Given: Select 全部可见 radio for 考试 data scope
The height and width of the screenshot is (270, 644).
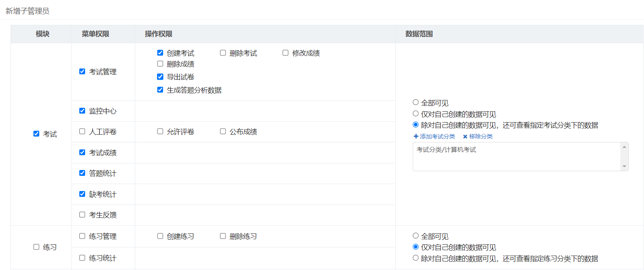Looking at the screenshot, I should coord(415,102).
